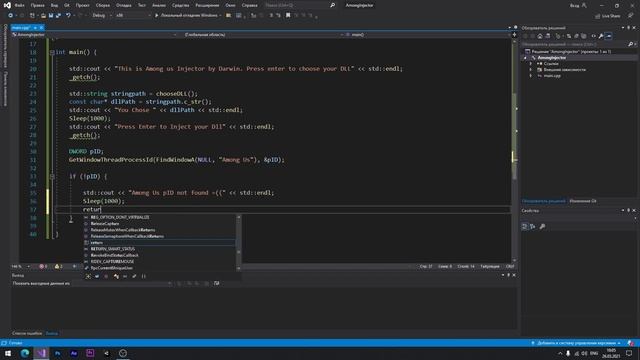Expand the Внешние зависимости node
The width and height of the screenshot is (640, 360).
(531, 70)
